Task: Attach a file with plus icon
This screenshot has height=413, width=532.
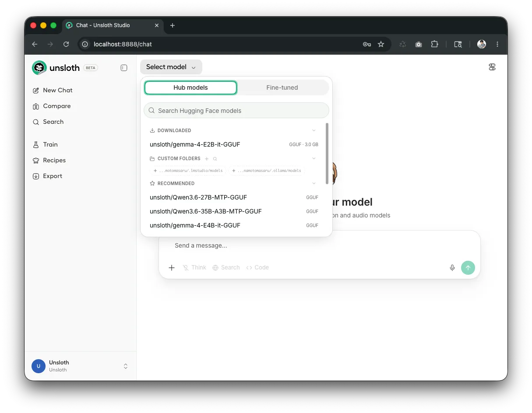Action: [x=172, y=267]
